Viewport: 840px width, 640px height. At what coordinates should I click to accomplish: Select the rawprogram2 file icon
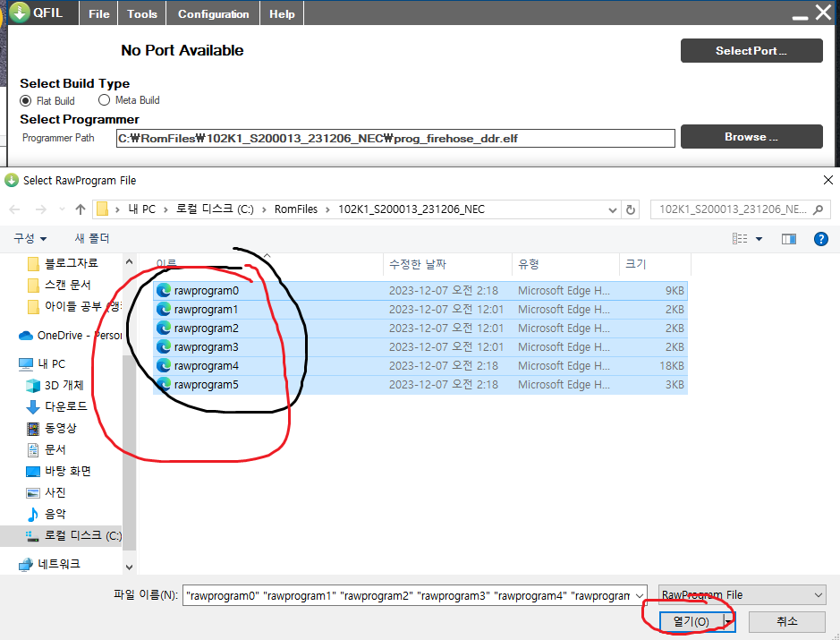[x=164, y=328]
